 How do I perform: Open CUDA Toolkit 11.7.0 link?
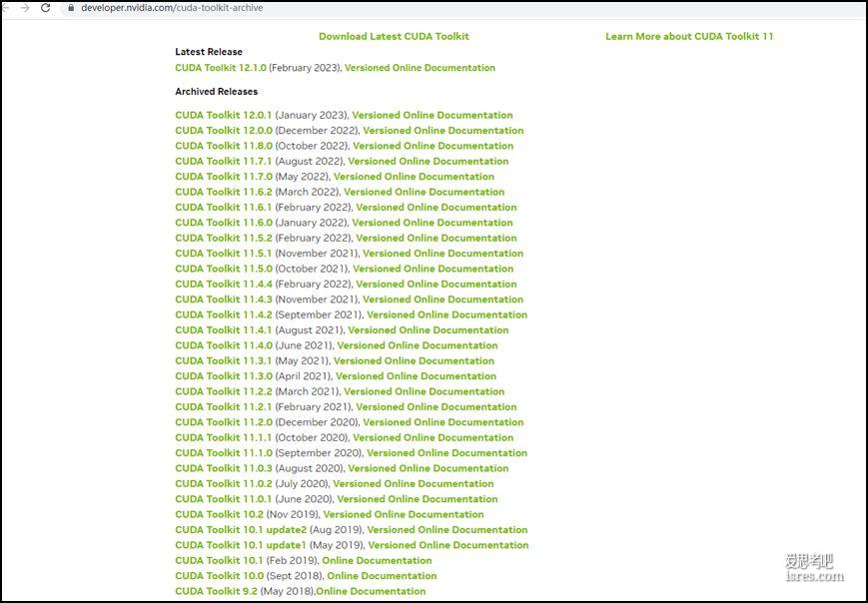[x=224, y=177]
